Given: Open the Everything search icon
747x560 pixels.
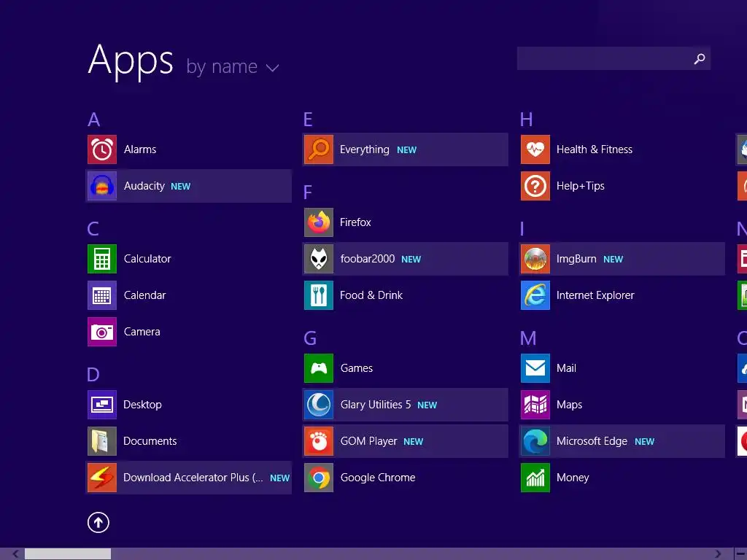Looking at the screenshot, I should (x=319, y=149).
